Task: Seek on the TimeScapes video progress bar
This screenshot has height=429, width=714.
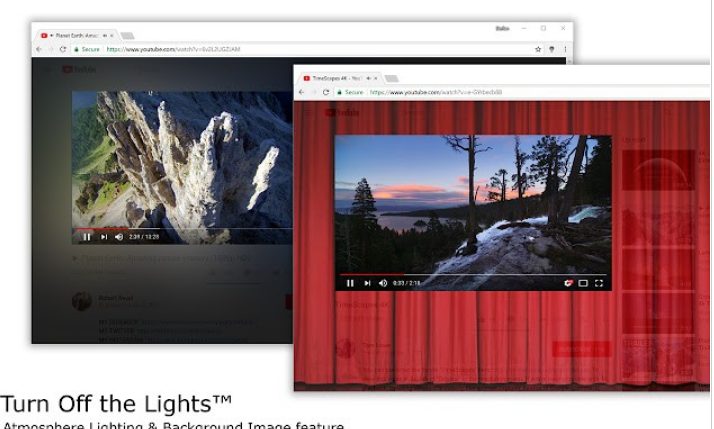Action: [x=473, y=275]
